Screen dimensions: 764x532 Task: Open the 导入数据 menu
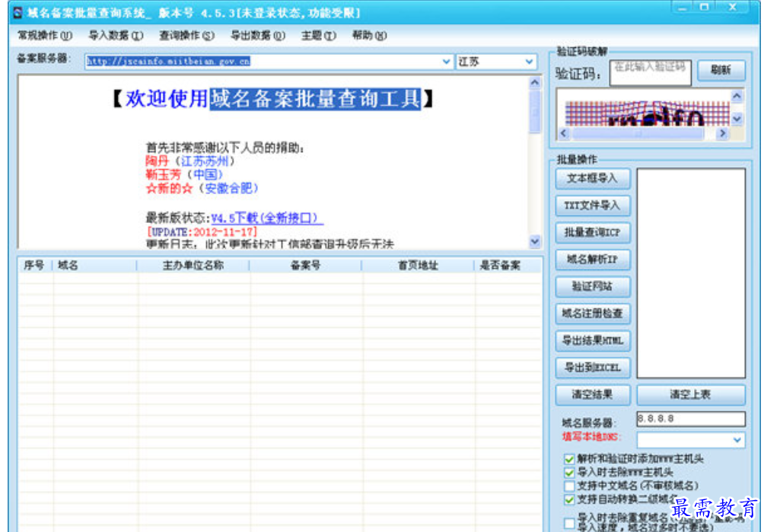point(116,36)
